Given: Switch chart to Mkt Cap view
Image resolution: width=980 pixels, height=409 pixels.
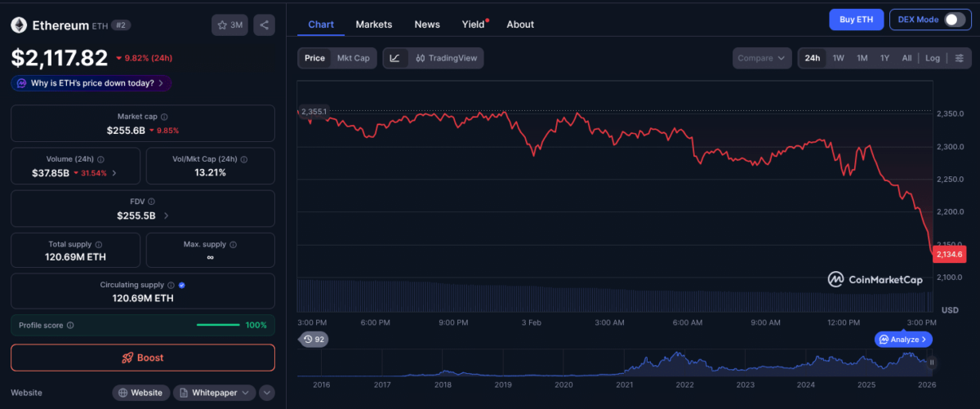Looking at the screenshot, I should [x=354, y=58].
